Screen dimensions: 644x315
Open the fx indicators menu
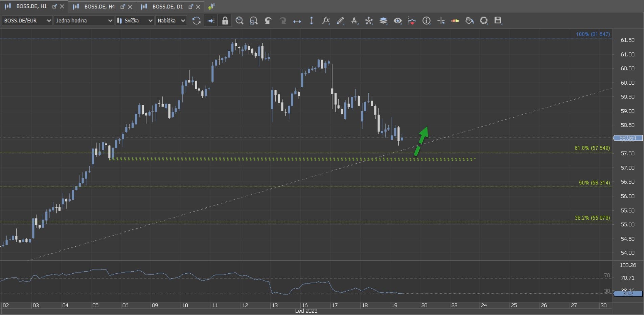(x=326, y=21)
